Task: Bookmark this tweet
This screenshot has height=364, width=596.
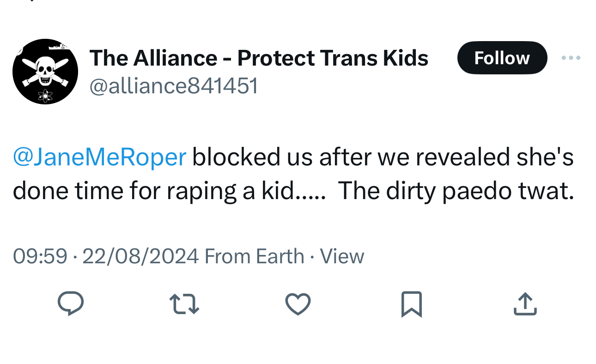Action: pyautogui.click(x=411, y=304)
